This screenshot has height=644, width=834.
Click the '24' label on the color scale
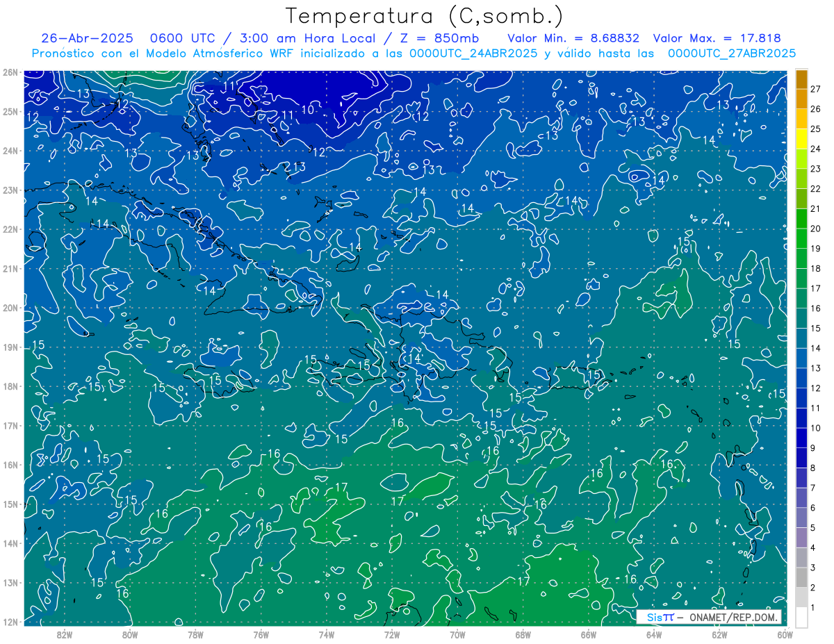pyautogui.click(x=816, y=149)
